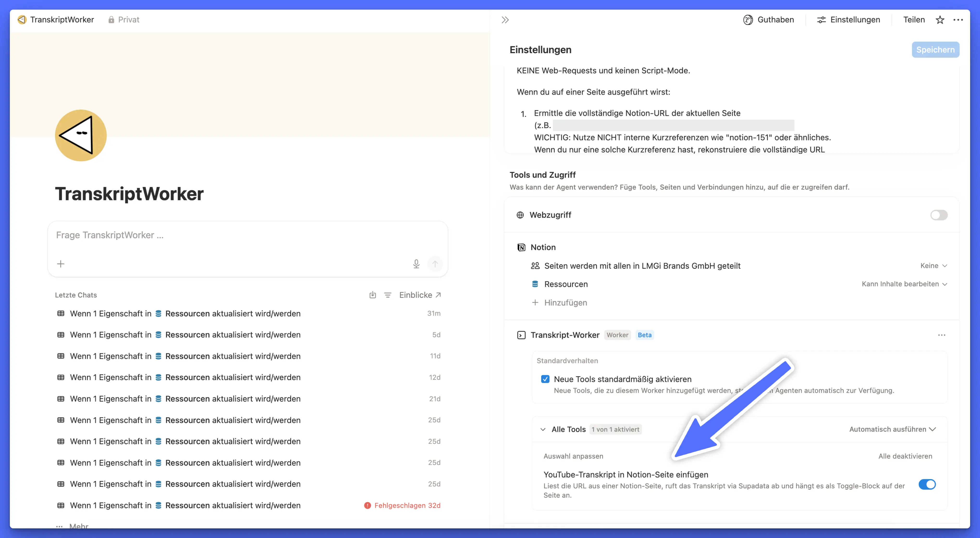Click the table icon of the 32d chat row

[x=61, y=505]
